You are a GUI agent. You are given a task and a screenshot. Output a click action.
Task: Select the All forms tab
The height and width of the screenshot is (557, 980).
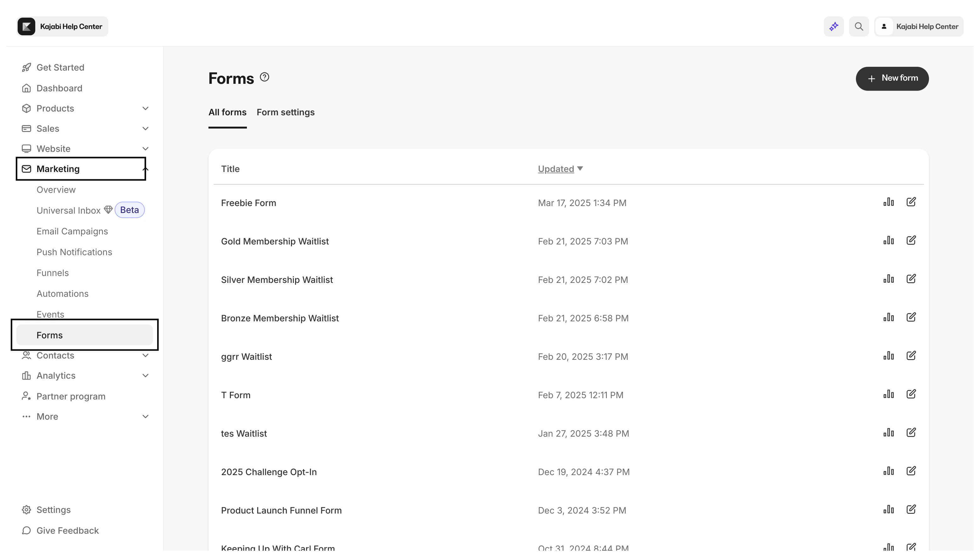coord(227,112)
